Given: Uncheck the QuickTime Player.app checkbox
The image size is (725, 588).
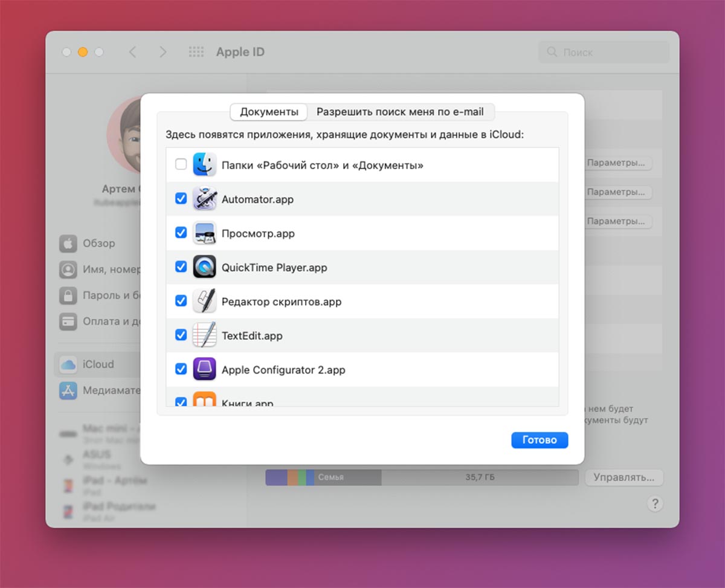Looking at the screenshot, I should pyautogui.click(x=181, y=267).
